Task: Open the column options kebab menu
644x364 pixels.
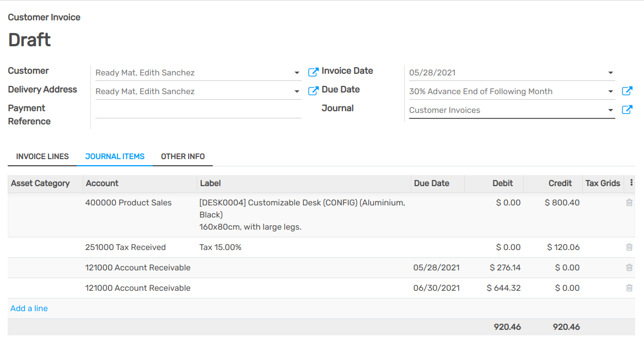Action: (x=631, y=183)
